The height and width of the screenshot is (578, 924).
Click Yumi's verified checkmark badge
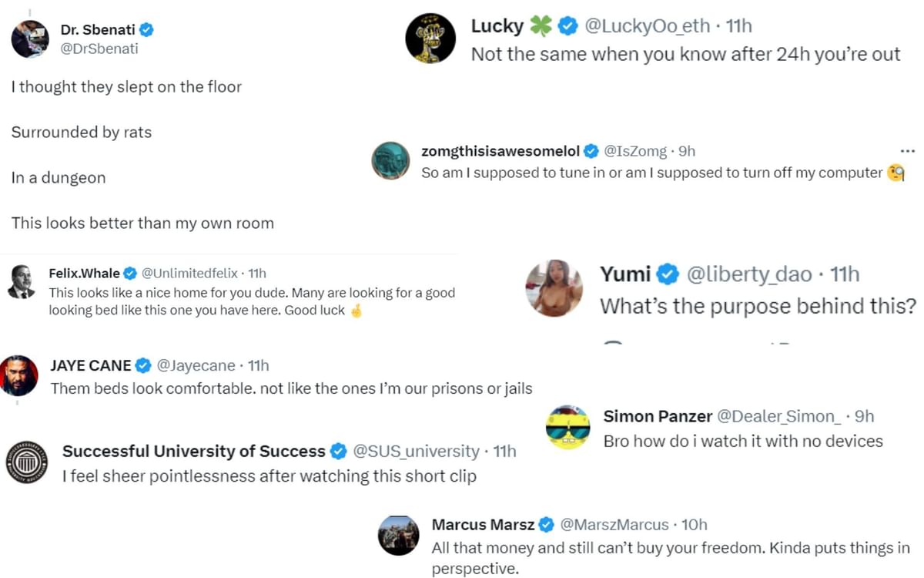point(666,274)
